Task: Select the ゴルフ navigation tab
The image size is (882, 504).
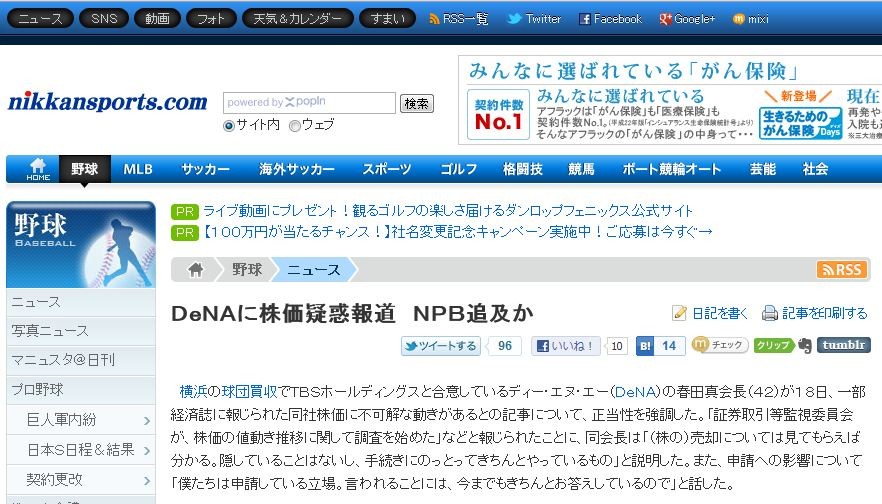Action: [458, 169]
